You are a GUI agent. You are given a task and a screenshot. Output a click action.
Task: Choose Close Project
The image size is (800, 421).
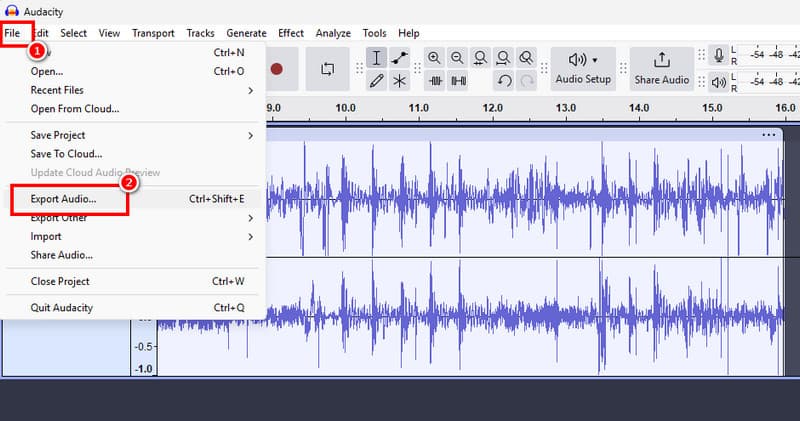[x=133, y=282]
